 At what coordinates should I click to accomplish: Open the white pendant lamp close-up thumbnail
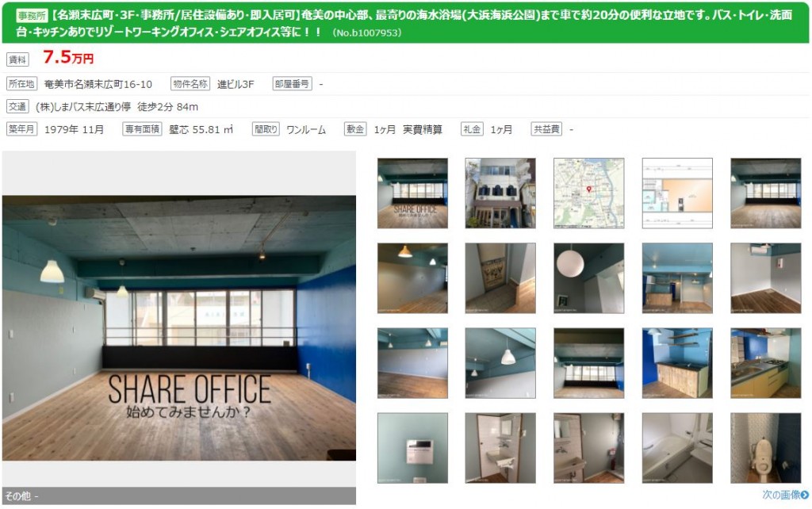[x=500, y=363]
